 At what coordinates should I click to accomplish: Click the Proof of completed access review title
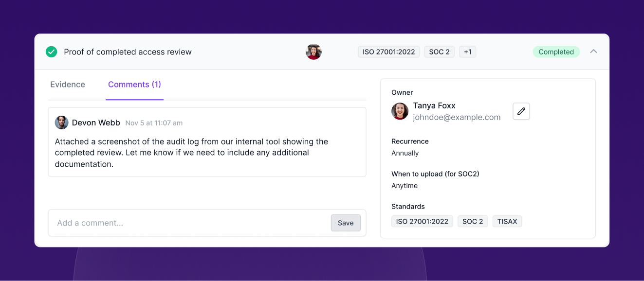point(128,52)
